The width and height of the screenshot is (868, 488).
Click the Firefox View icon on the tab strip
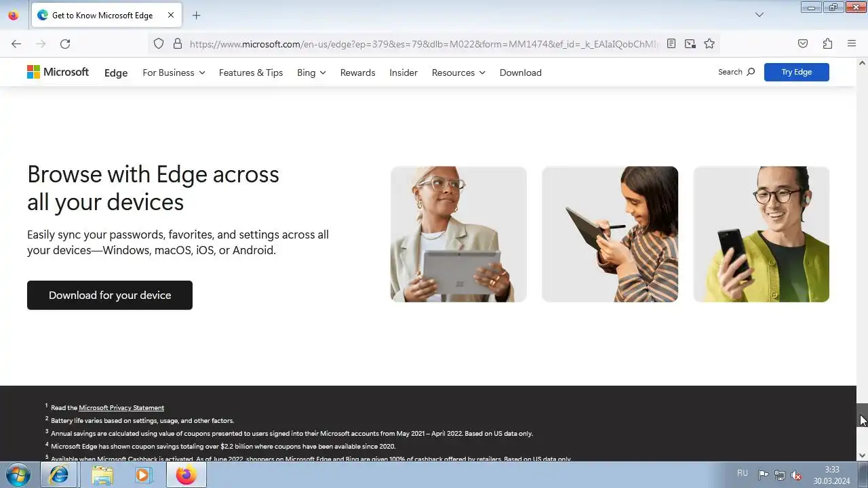tap(14, 15)
